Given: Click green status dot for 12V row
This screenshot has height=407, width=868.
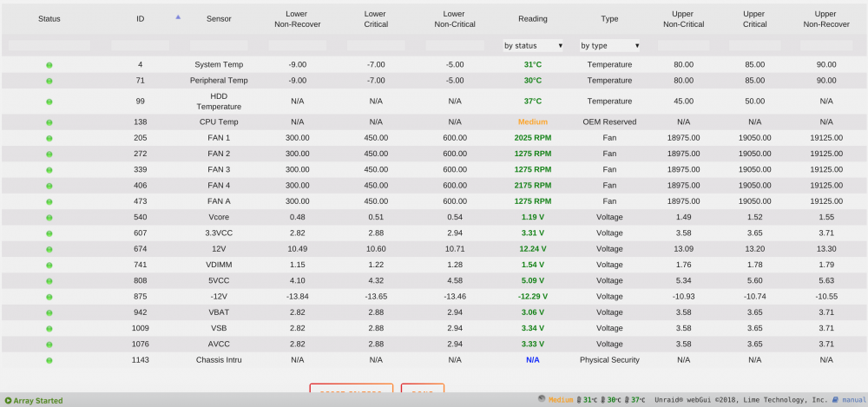Looking at the screenshot, I should coord(49,249).
